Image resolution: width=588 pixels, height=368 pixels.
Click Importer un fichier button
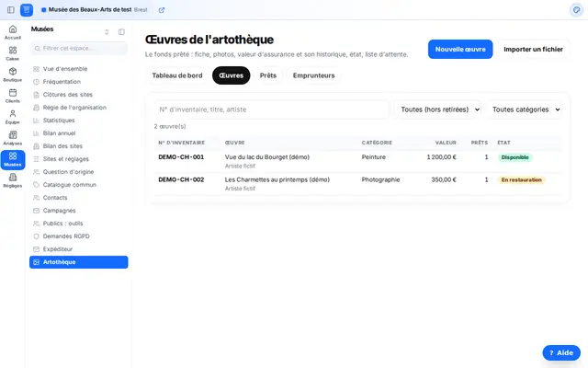click(x=533, y=49)
